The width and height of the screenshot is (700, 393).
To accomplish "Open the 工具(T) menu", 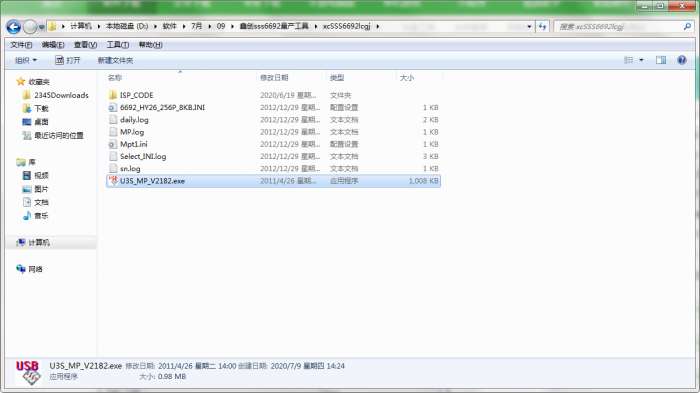I will point(118,45).
